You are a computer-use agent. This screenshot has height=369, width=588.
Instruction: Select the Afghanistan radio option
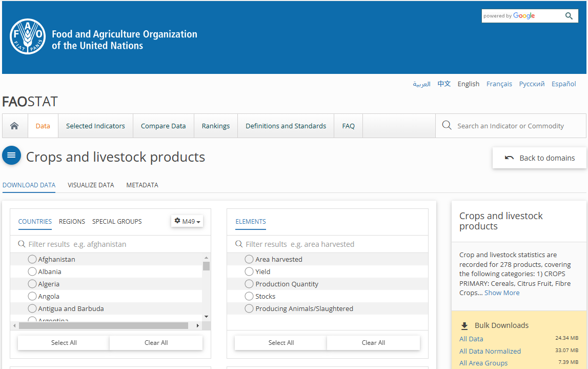tap(32, 259)
